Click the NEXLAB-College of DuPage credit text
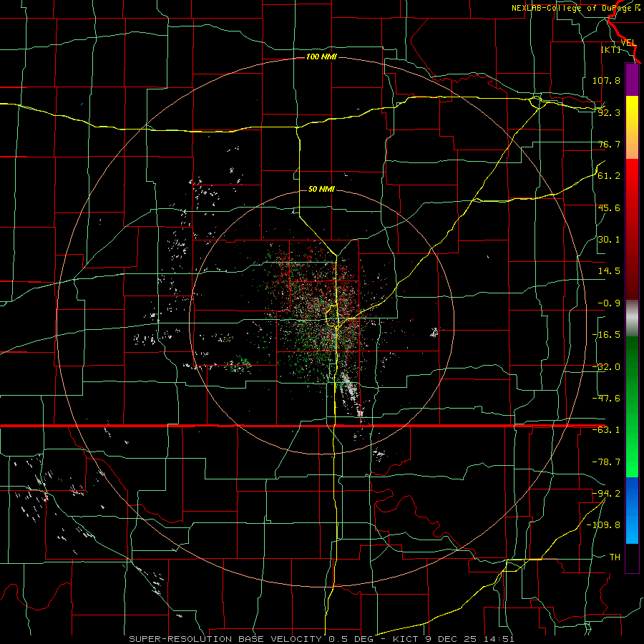 575,8
